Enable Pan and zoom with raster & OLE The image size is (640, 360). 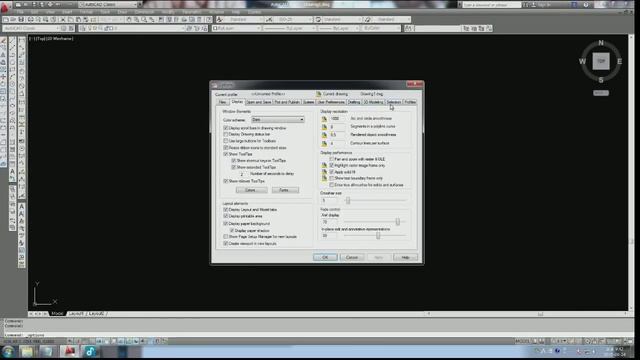click(x=331, y=159)
